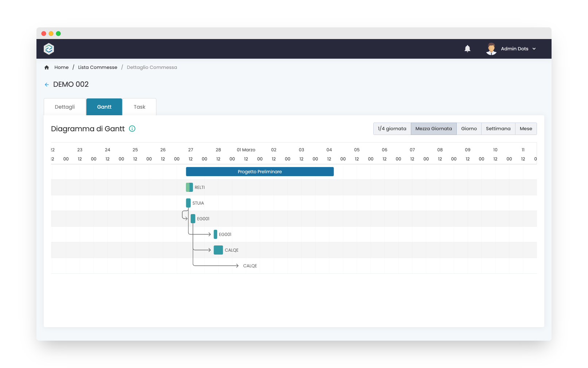Screen dimensions: 588x368
Task: Select the RELTI task bar
Action: point(189,187)
